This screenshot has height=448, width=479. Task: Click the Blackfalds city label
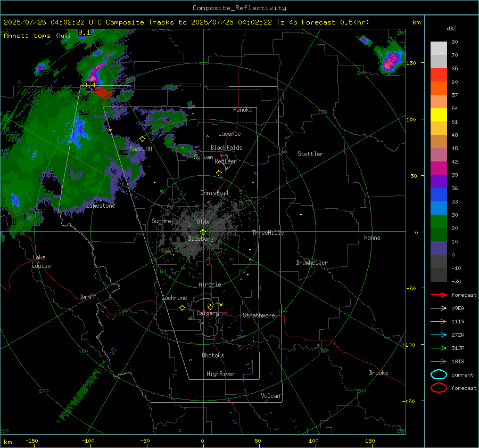(x=226, y=148)
